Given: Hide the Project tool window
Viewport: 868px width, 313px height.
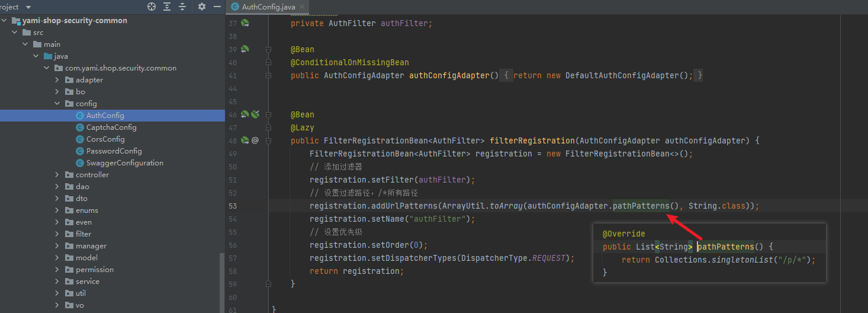Looking at the screenshot, I should (x=217, y=7).
